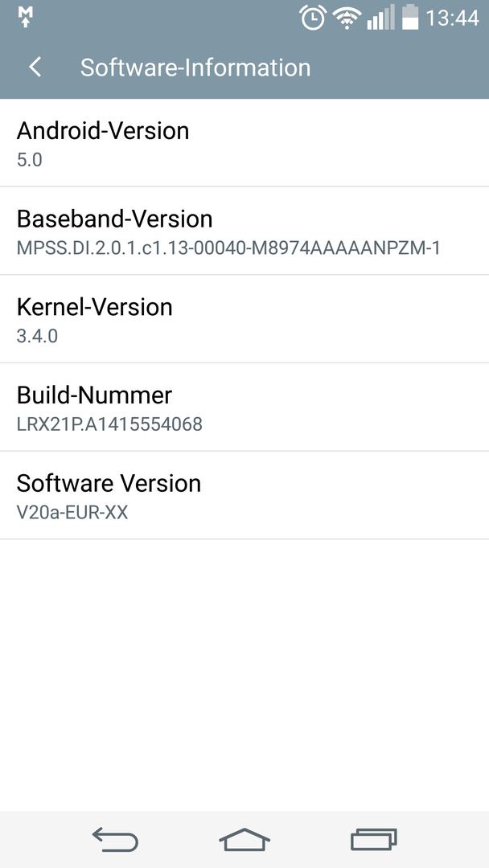Viewport: 489px width, 868px height.
Task: Select the Baseband-Version entry
Action: 244,231
